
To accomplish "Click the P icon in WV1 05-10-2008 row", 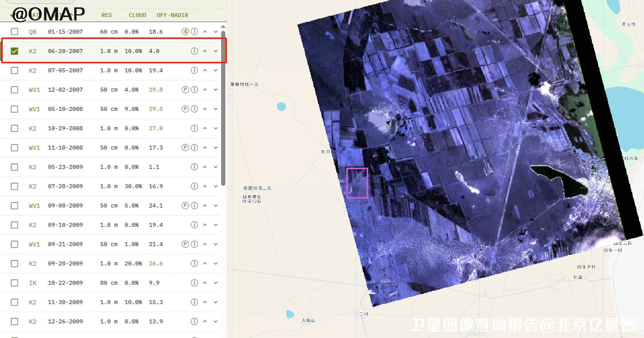I will coord(185,109).
